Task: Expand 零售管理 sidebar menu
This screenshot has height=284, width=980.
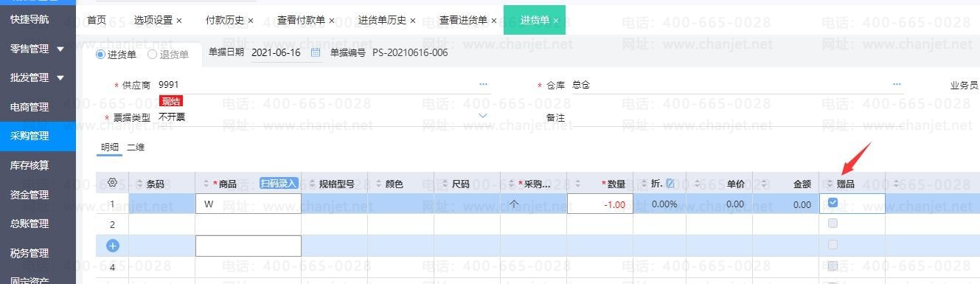Action: [x=60, y=49]
